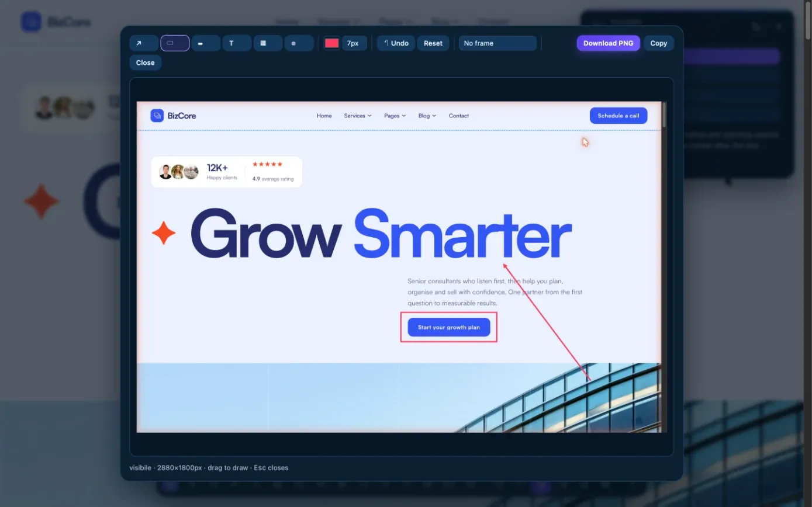Image resolution: width=812 pixels, height=507 pixels.
Task: Select the hash symbol tool
Action: [x=299, y=43]
